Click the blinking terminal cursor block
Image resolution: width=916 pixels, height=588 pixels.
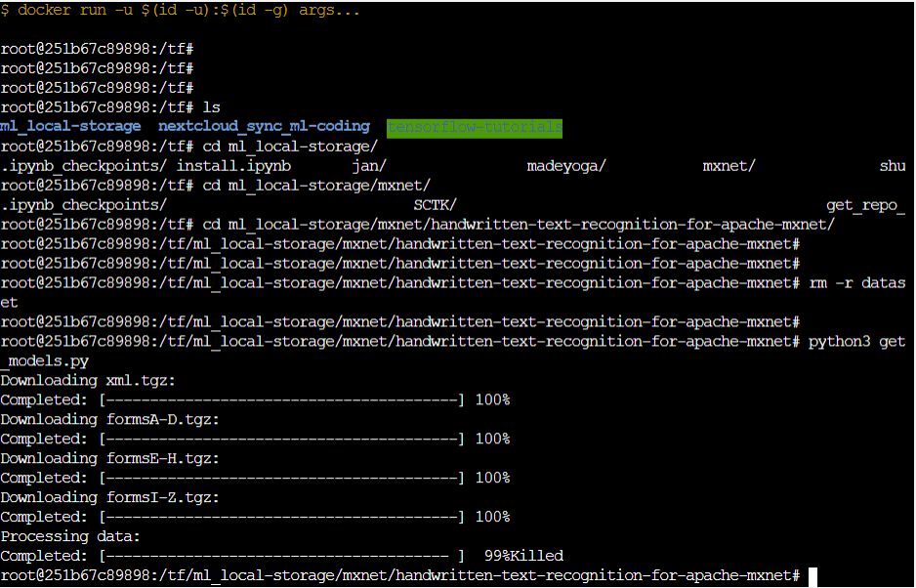812,575
